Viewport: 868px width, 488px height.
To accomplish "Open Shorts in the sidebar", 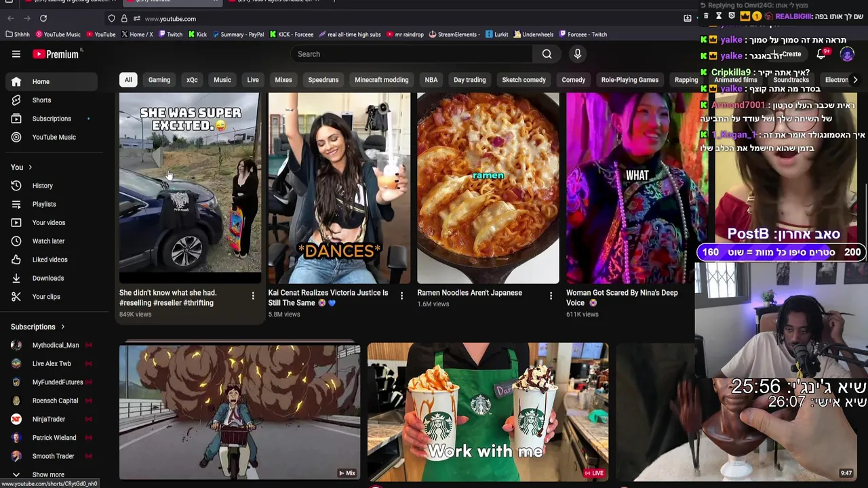I will pos(53,100).
